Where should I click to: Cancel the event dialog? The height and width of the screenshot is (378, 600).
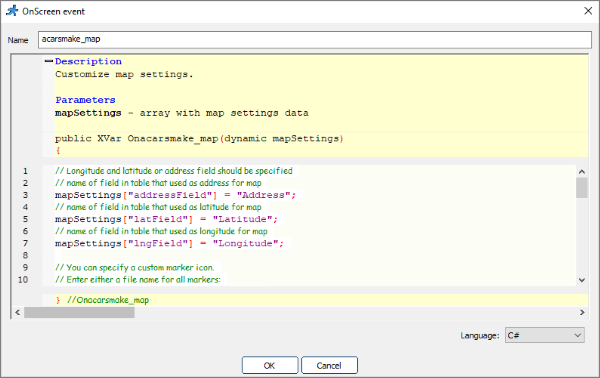click(x=329, y=365)
